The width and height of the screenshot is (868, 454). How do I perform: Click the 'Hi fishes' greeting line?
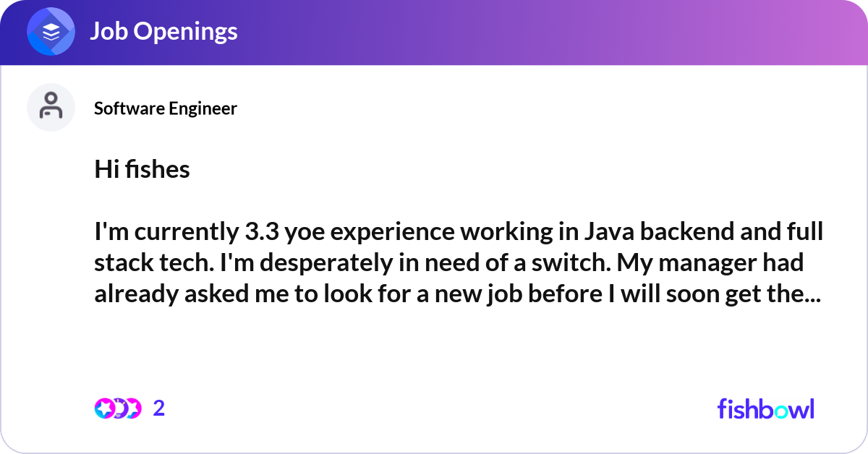point(142,169)
